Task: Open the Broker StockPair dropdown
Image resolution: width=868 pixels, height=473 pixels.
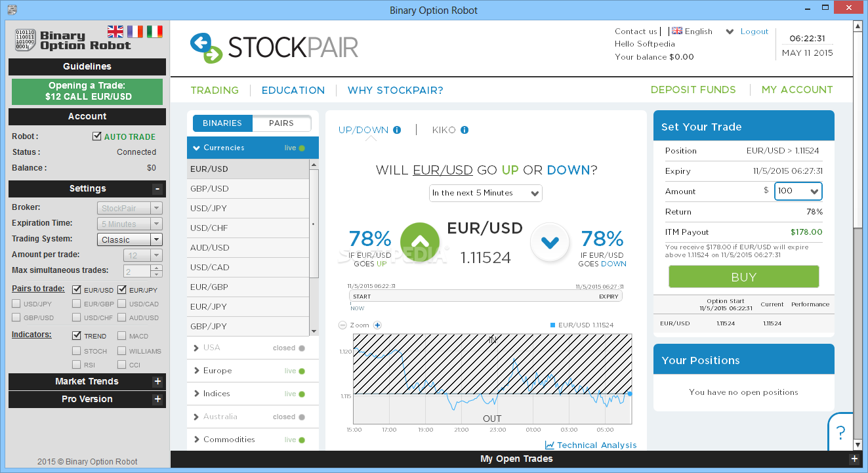Action: 130,208
